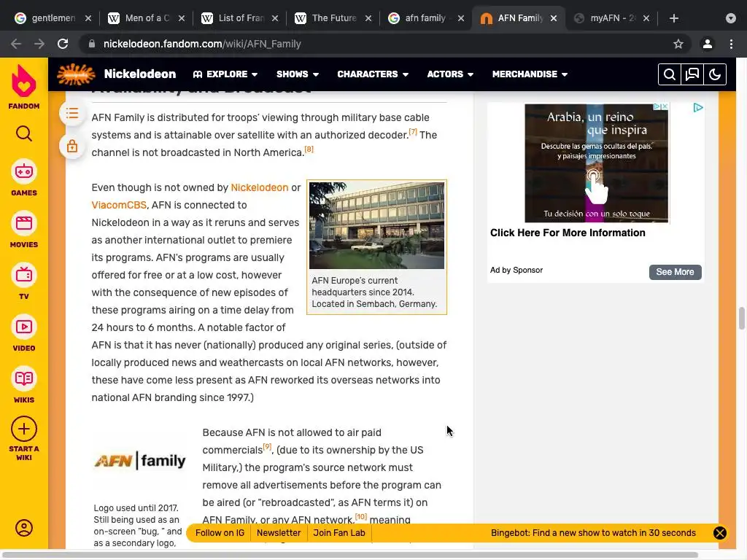Screen dimensions: 747x560
Task: Open the wiki search icon in header
Action: pos(670,74)
